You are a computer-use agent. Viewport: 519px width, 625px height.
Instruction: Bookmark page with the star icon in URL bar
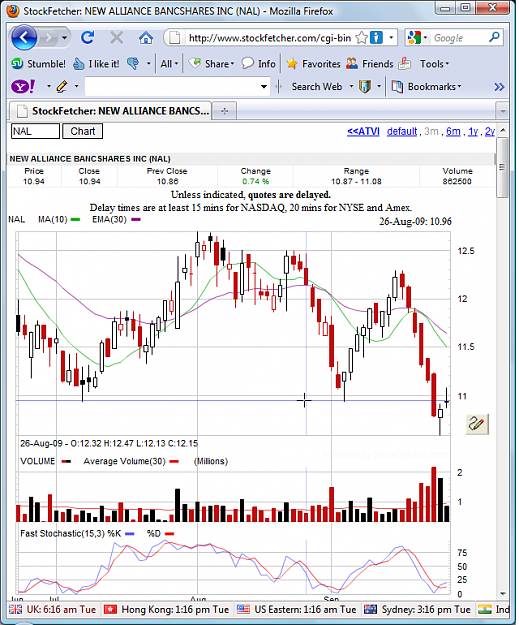pos(362,38)
